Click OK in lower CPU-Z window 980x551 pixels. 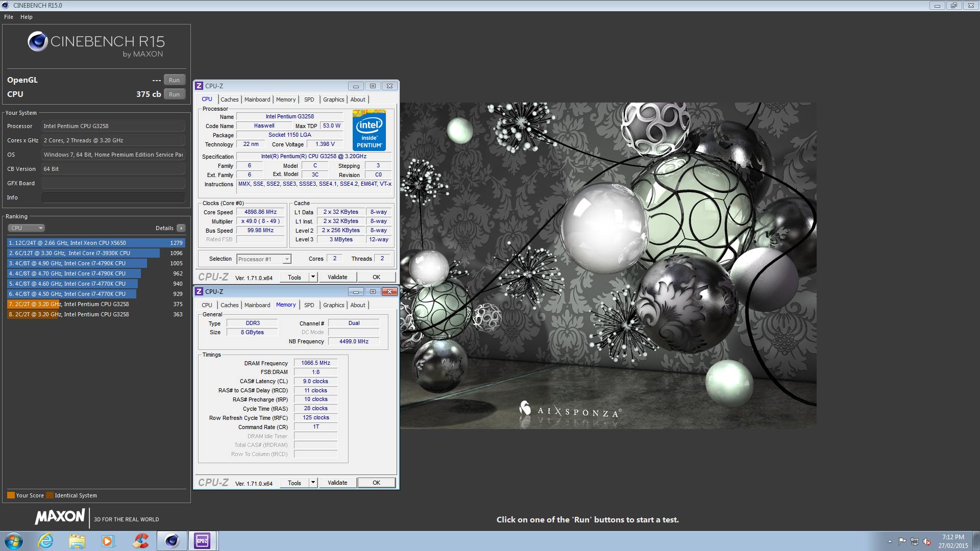click(376, 483)
